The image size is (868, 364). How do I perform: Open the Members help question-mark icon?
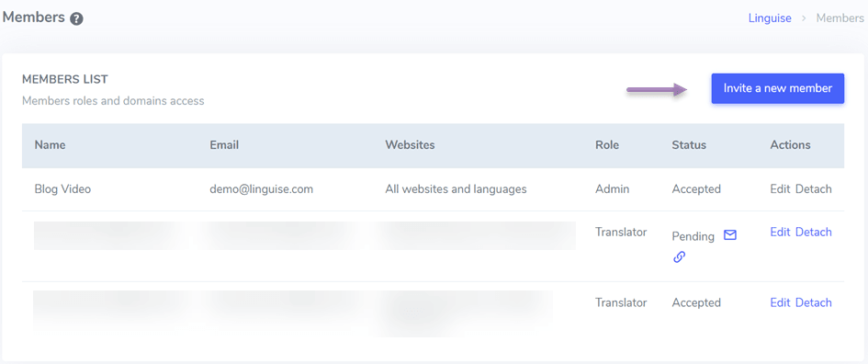(x=76, y=18)
